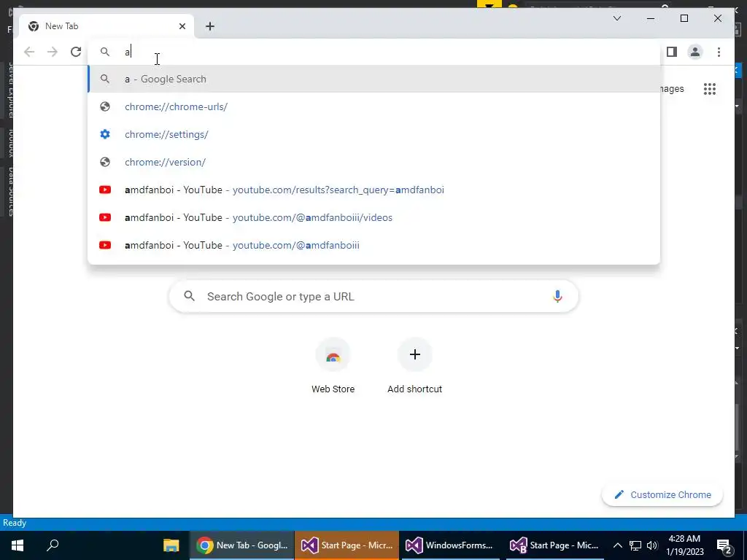This screenshot has height=560, width=747.
Task: Switch to WindowsForms Visual Studio taskbar item
Action: [449, 545]
